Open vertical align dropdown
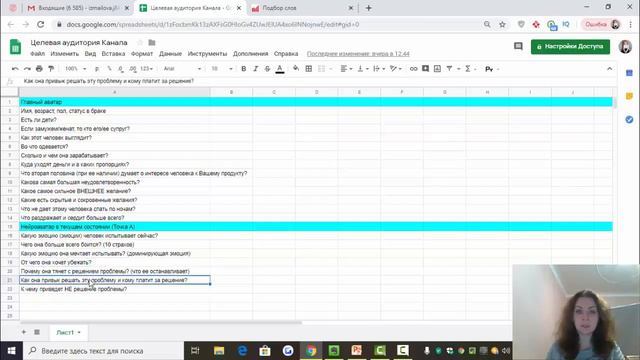The width and height of the screenshot is (640, 360). tap(362, 69)
